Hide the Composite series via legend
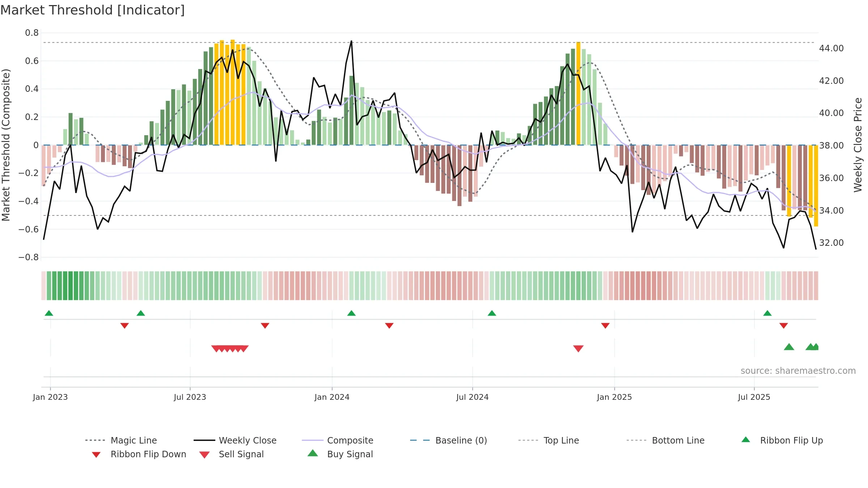 (x=337, y=440)
